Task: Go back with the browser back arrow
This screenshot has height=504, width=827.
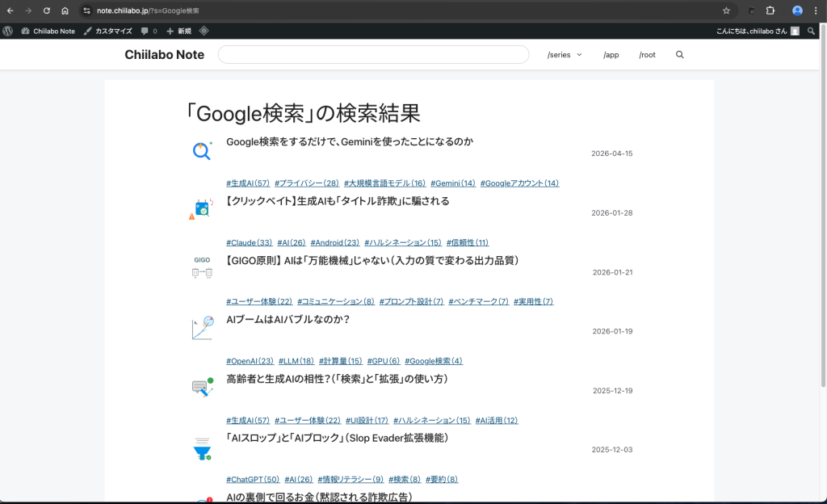Action: pyautogui.click(x=10, y=10)
